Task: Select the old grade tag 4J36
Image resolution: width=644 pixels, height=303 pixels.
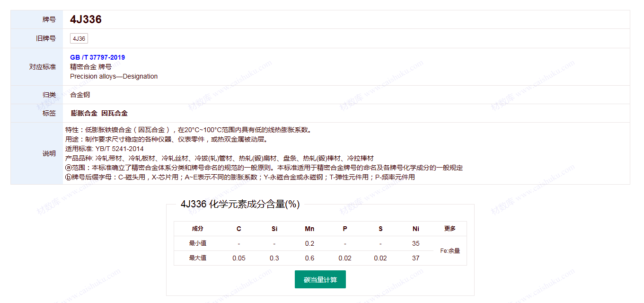Action: click(79, 39)
